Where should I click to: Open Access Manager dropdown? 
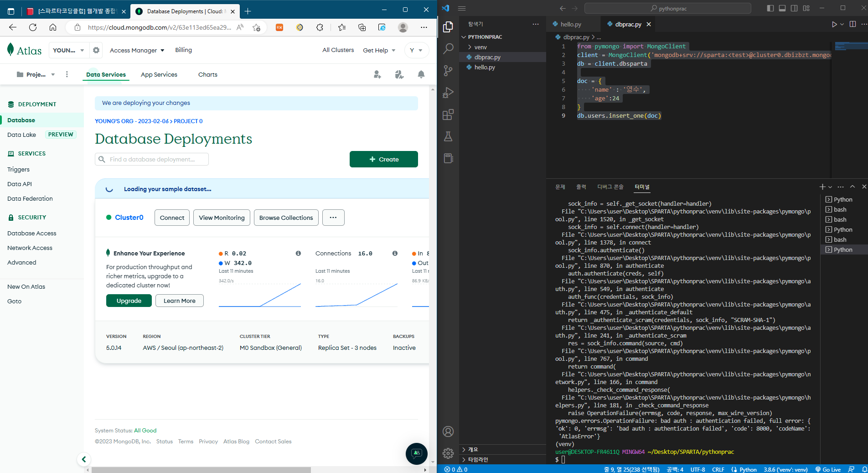[137, 50]
